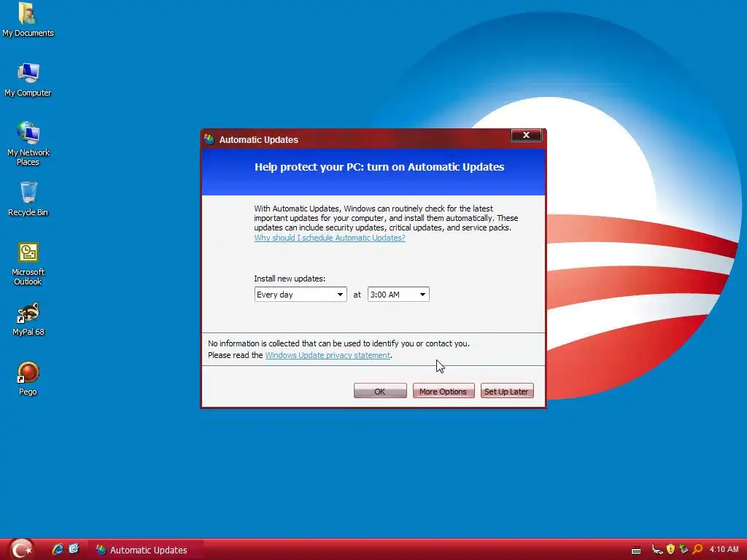
Task: Select the Pego desktop shortcut
Action: pyautogui.click(x=28, y=378)
